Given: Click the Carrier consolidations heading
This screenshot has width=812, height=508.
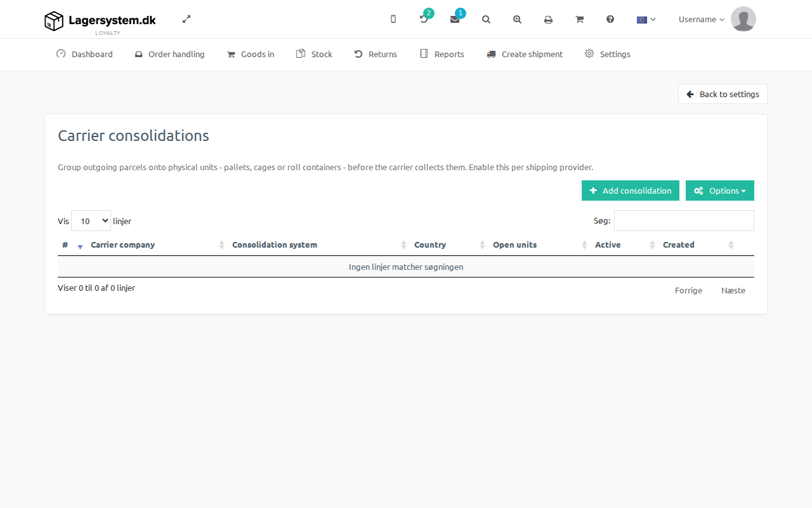Looking at the screenshot, I should pyautogui.click(x=133, y=136).
